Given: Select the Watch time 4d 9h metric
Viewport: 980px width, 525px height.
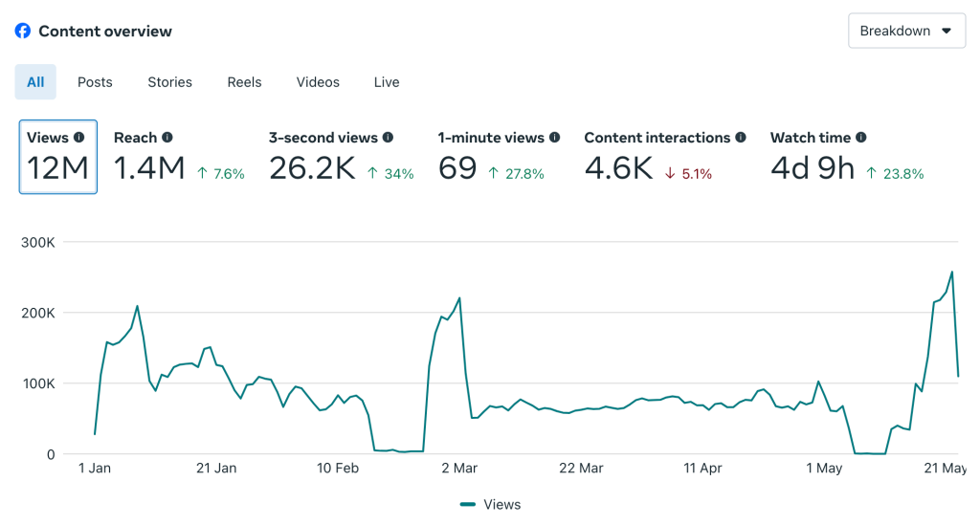Looking at the screenshot, I should click(847, 157).
